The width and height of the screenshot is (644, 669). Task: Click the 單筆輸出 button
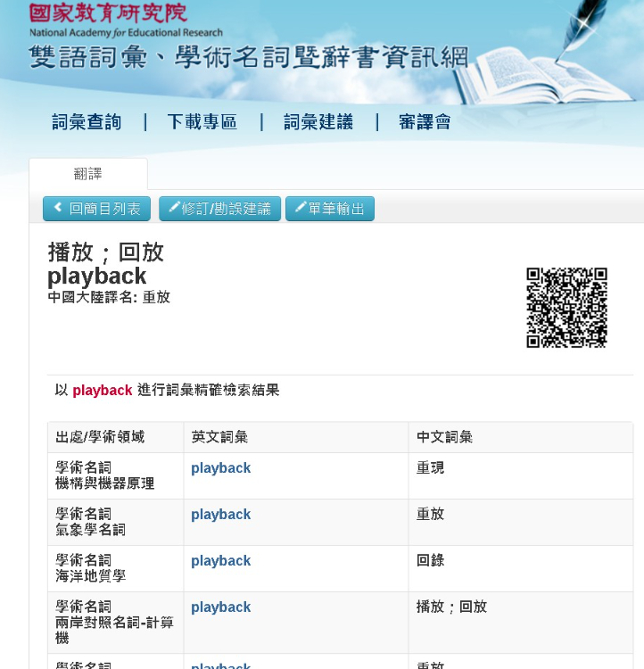(x=330, y=209)
